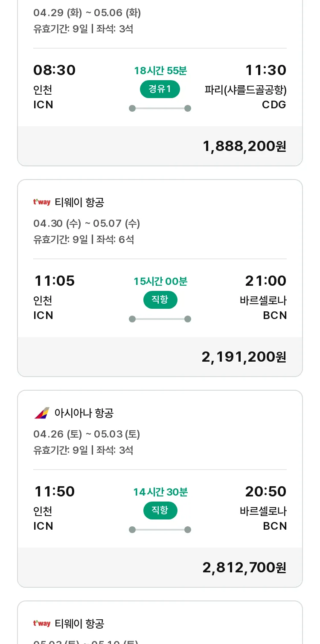
Task: Tap the route line on the 14시간 30분 flight
Action: [160, 530]
